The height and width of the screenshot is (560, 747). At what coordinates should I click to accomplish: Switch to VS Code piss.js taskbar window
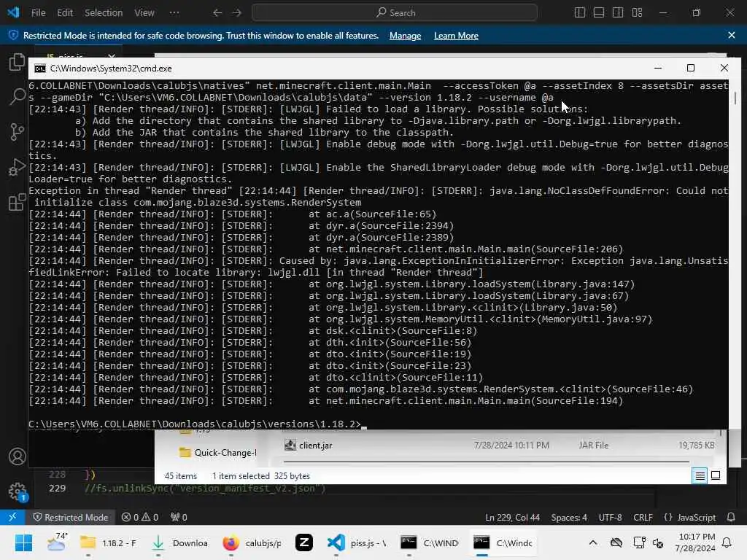point(357,542)
